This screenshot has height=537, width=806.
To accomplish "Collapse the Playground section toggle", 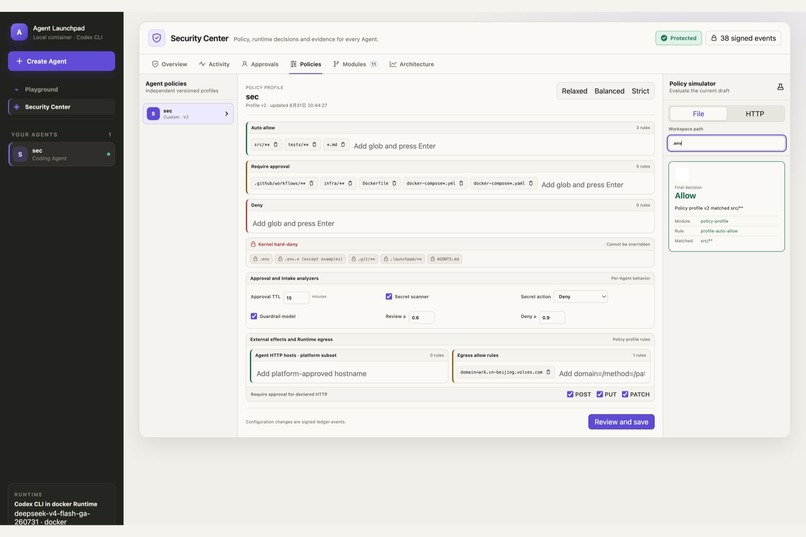I will [x=16, y=89].
